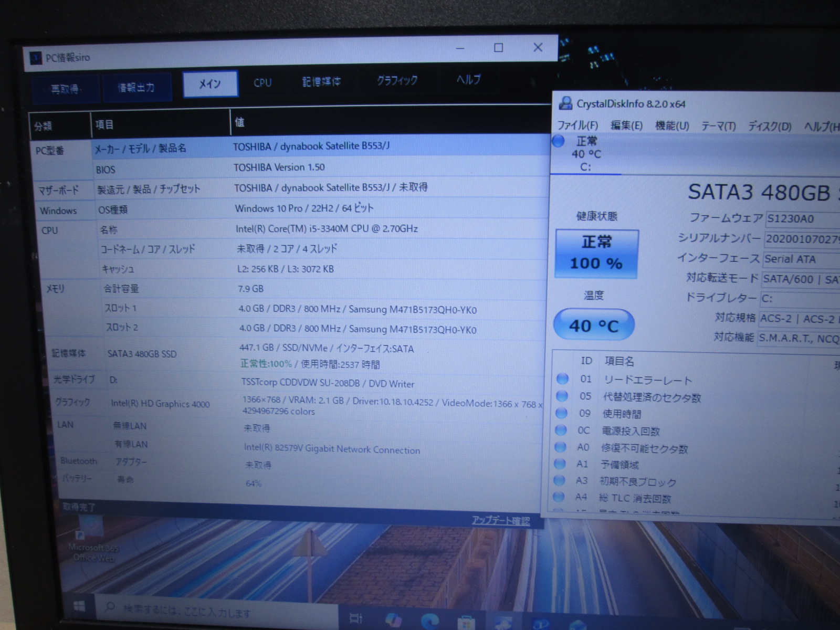Open Microsoft 365 Office Web desktop shortcut
Screen dimensions: 840x630
tap(93, 538)
